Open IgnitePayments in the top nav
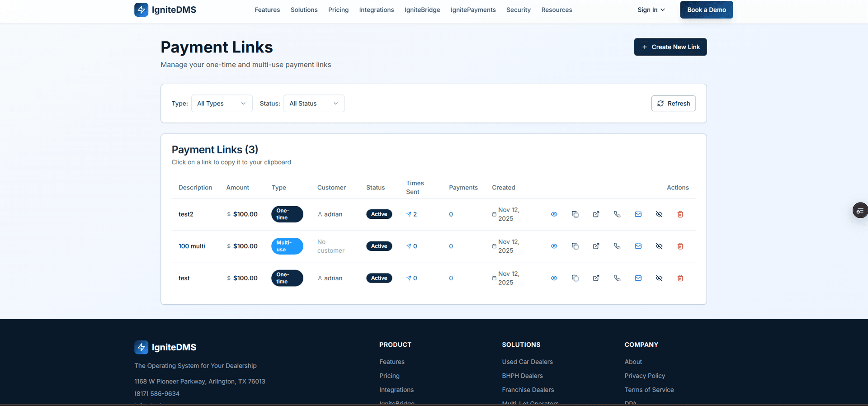The width and height of the screenshot is (868, 406). click(x=473, y=10)
